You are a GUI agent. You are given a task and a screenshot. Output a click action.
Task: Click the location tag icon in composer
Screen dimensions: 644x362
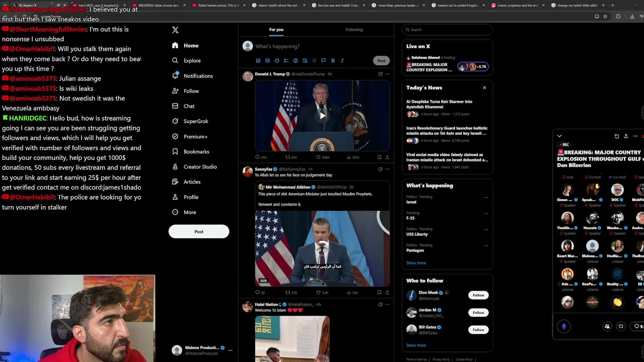coord(314,61)
